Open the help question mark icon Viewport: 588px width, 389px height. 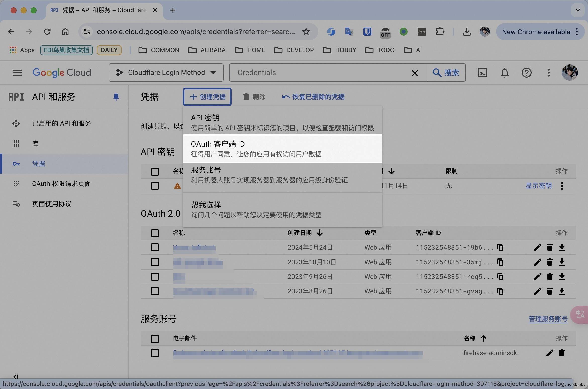[526, 73]
